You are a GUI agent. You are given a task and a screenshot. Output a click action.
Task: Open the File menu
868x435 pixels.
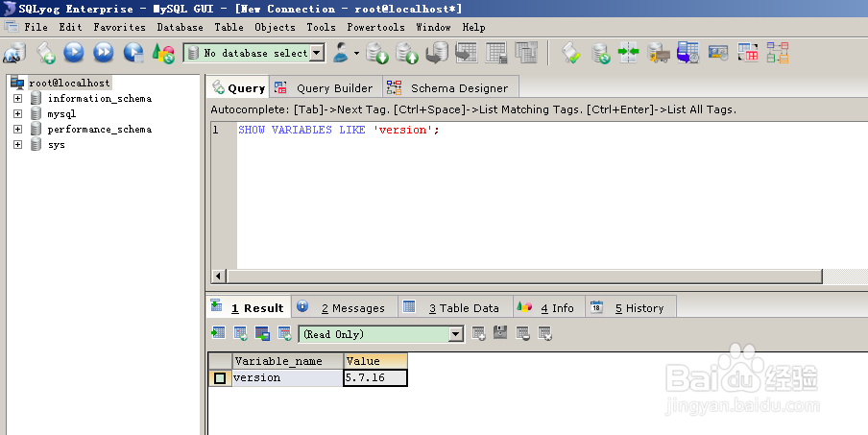36,27
